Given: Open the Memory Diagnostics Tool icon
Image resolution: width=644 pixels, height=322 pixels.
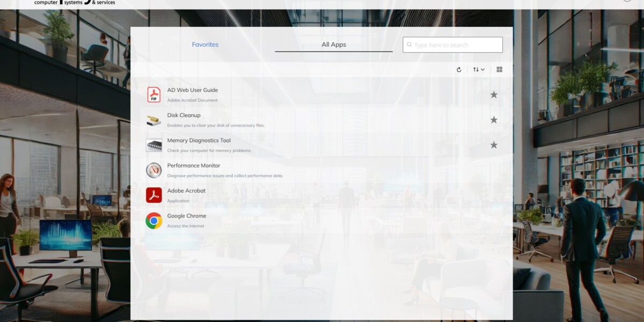Looking at the screenshot, I should (153, 144).
